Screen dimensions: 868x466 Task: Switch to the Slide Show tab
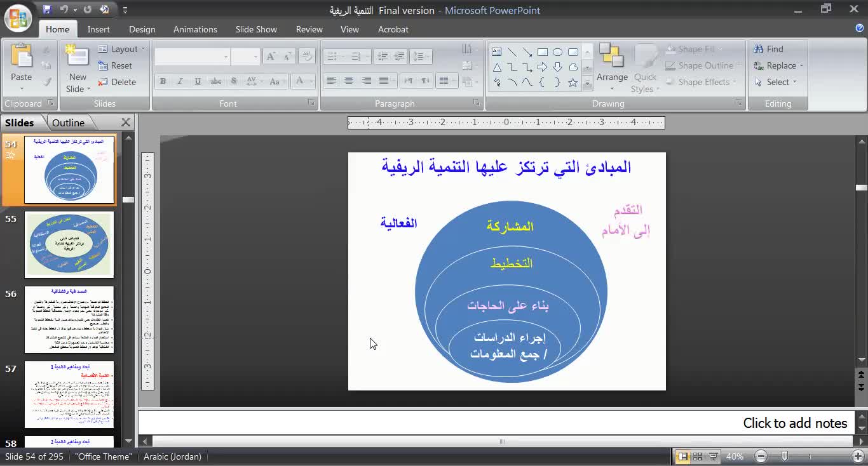pyautogui.click(x=256, y=29)
